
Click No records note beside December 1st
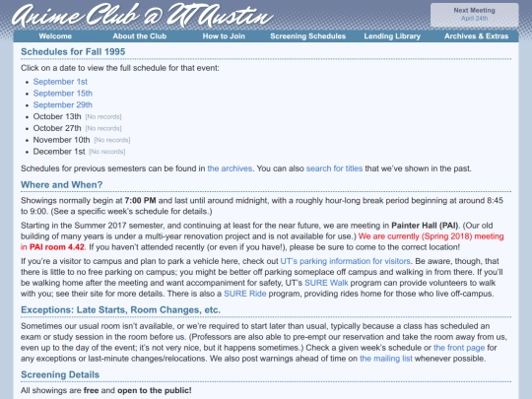click(x=106, y=152)
